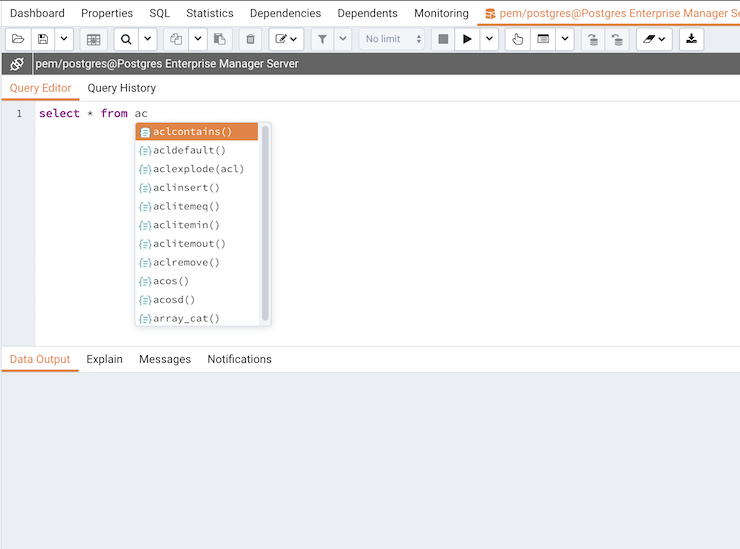Click the Rollback transaction icon
Image resolution: width=740 pixels, height=549 pixels.
click(617, 39)
